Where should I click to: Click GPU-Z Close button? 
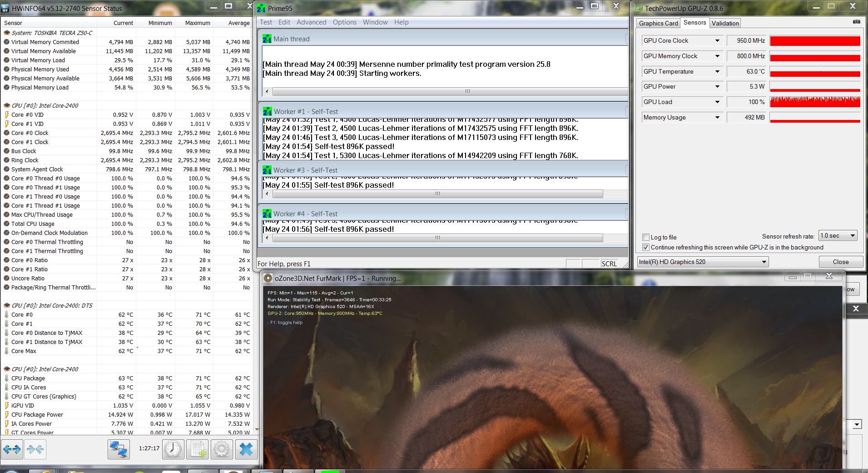pyautogui.click(x=840, y=262)
